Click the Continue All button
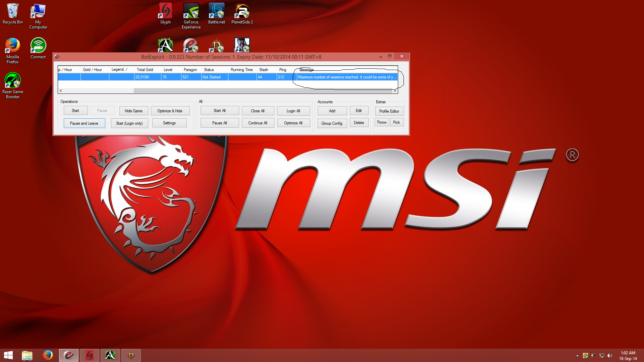 (x=258, y=123)
